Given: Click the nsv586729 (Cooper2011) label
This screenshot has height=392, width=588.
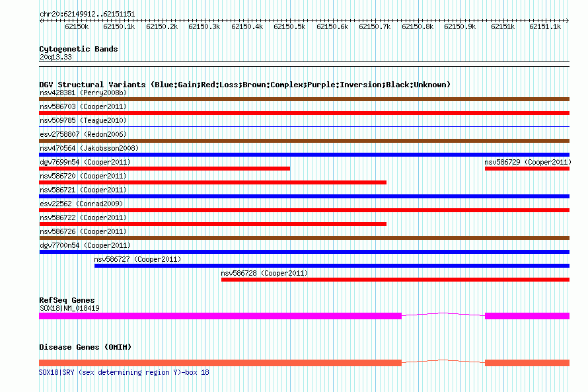Looking at the screenshot, I should (x=528, y=162).
